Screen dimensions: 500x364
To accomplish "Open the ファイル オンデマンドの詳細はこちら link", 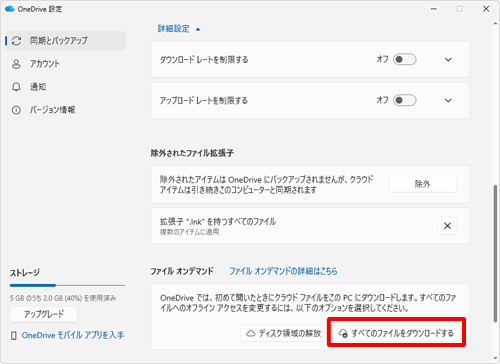I will [x=283, y=271].
